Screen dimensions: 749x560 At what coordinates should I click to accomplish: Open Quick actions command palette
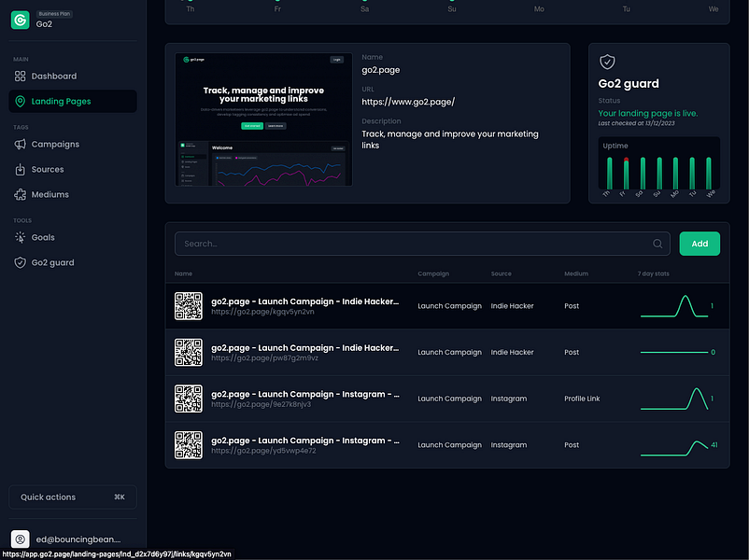[x=73, y=497]
